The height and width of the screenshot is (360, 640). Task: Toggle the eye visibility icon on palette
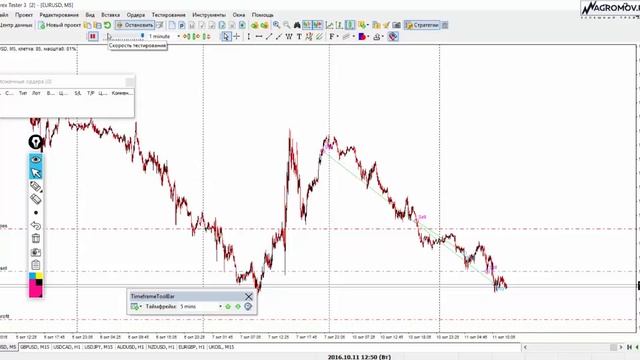click(36, 160)
